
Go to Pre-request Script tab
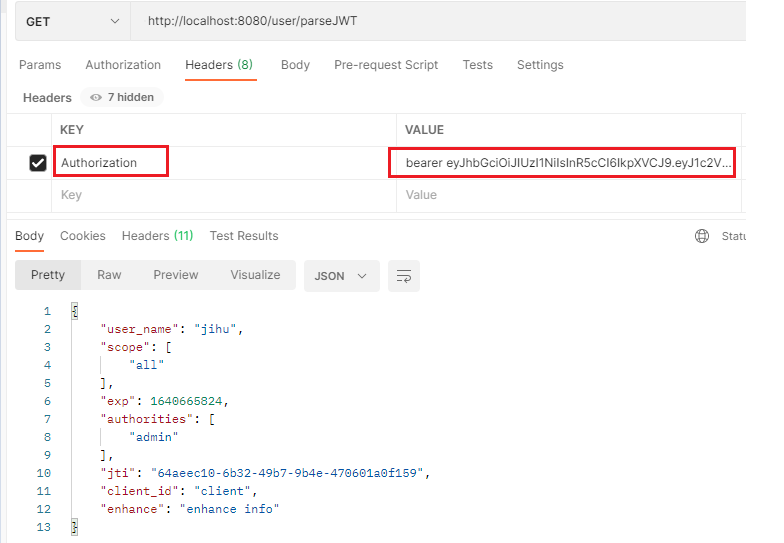coord(386,65)
